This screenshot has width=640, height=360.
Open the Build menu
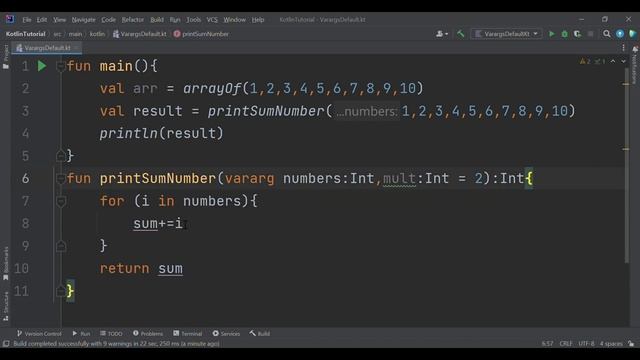click(x=157, y=20)
